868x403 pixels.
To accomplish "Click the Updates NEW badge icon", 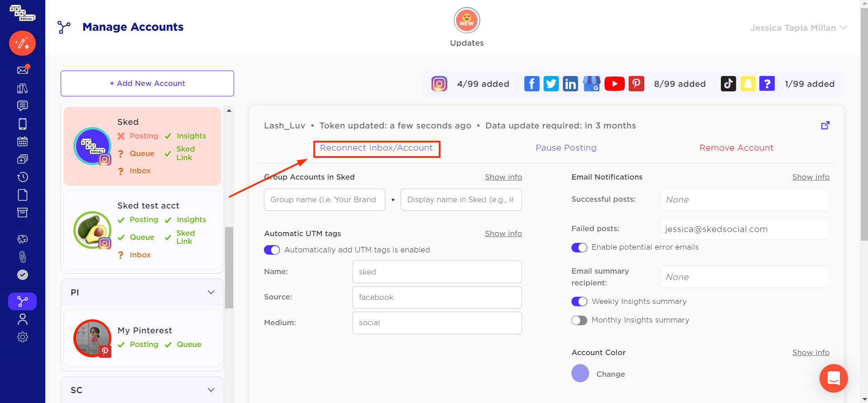I will 467,20.
